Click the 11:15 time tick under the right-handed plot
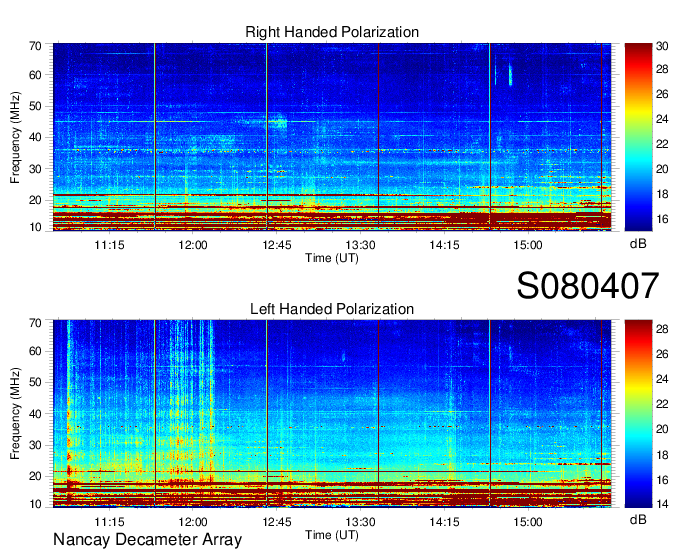Viewport: 680px width, 552px height. (109, 245)
